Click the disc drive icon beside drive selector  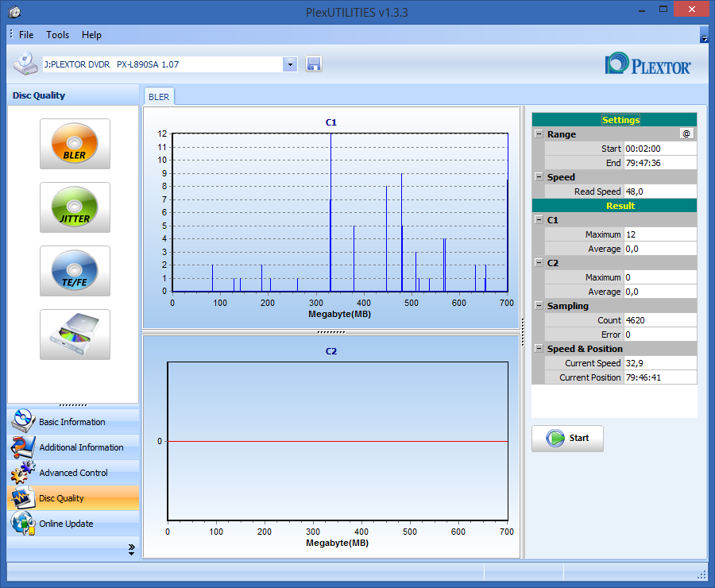pos(25,64)
